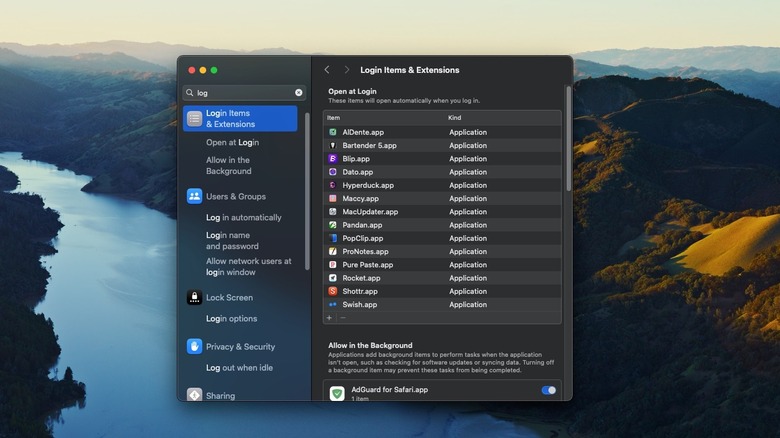This screenshot has width=780, height=438.
Task: Select the Shottr.app icon
Action: pos(333,291)
